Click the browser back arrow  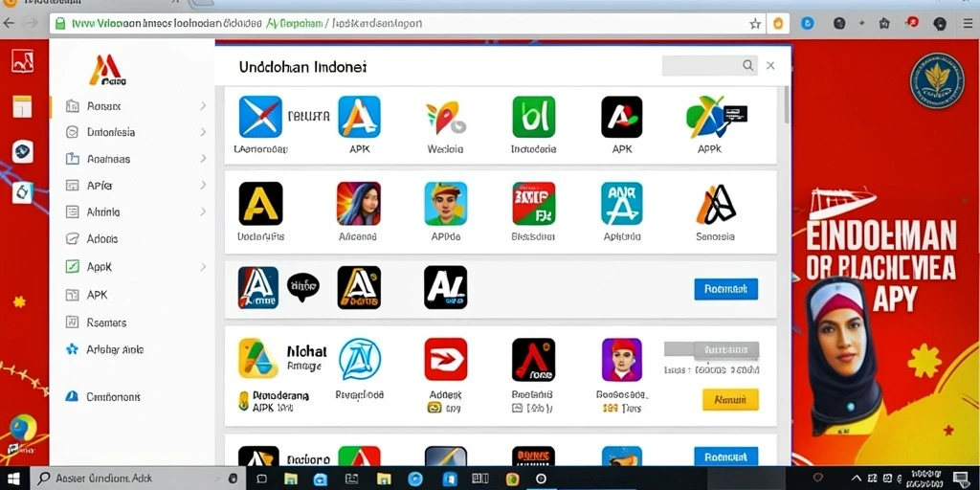tap(8, 24)
